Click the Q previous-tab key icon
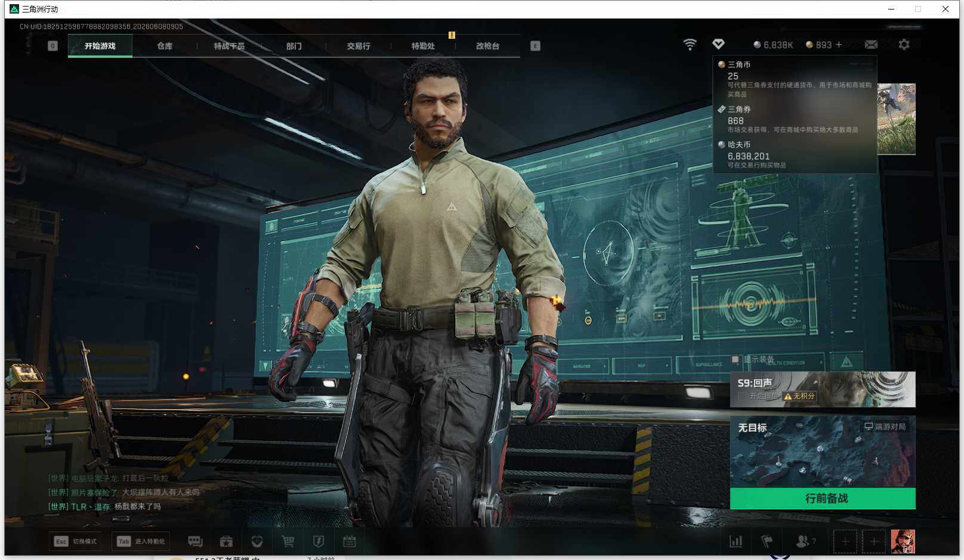The width and height of the screenshot is (964, 560). [52, 46]
